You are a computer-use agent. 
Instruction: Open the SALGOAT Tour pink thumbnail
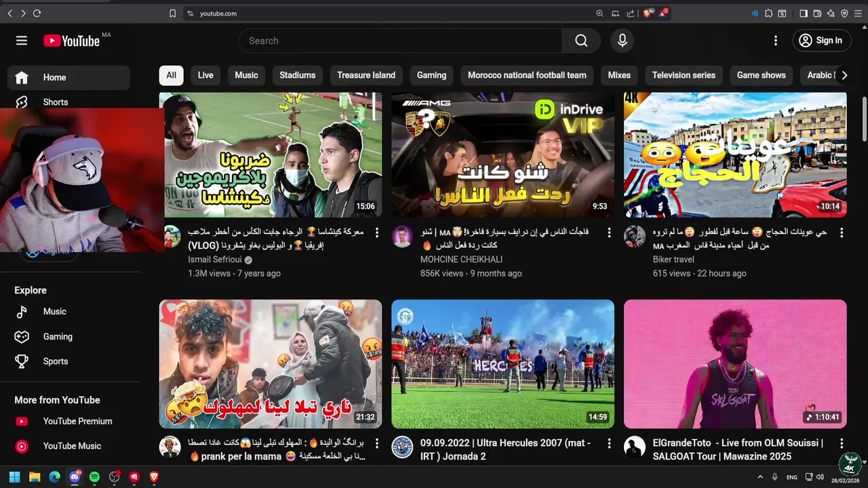click(735, 364)
